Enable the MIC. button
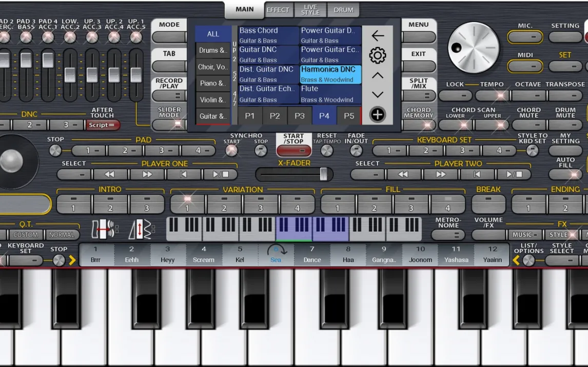Image resolution: width=588 pixels, height=367 pixels. click(x=525, y=37)
